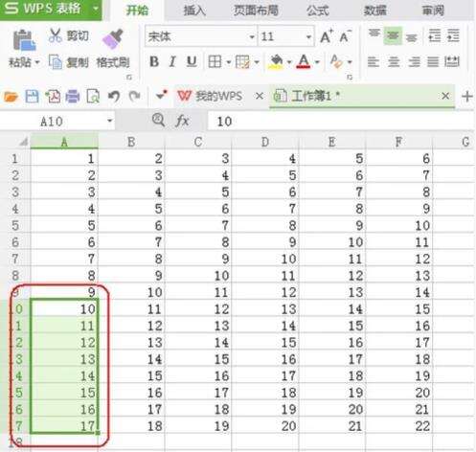
Task: Open the WPS application menu arrow
Action: (x=95, y=9)
